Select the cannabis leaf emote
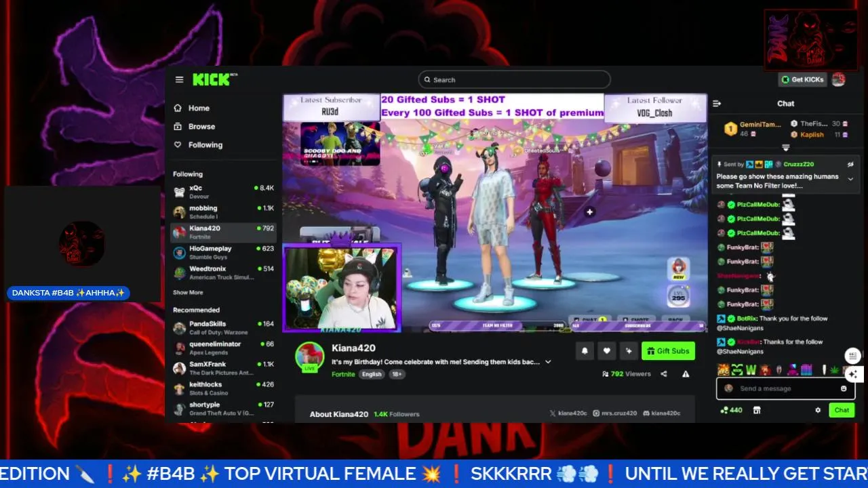 pyautogui.click(x=835, y=370)
